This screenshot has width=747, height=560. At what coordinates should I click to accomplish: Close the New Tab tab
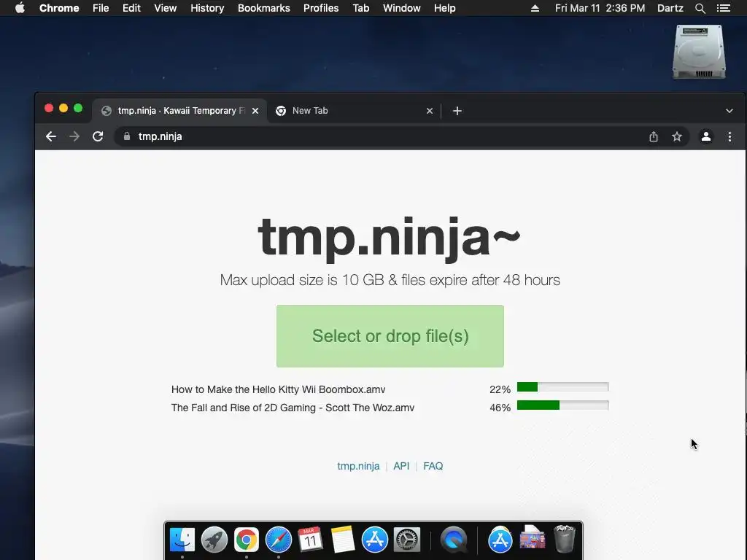[429, 111]
